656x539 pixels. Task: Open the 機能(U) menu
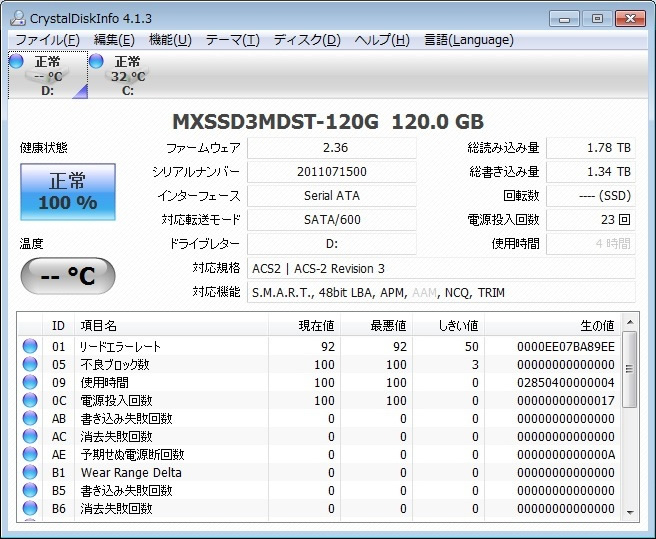[170, 40]
